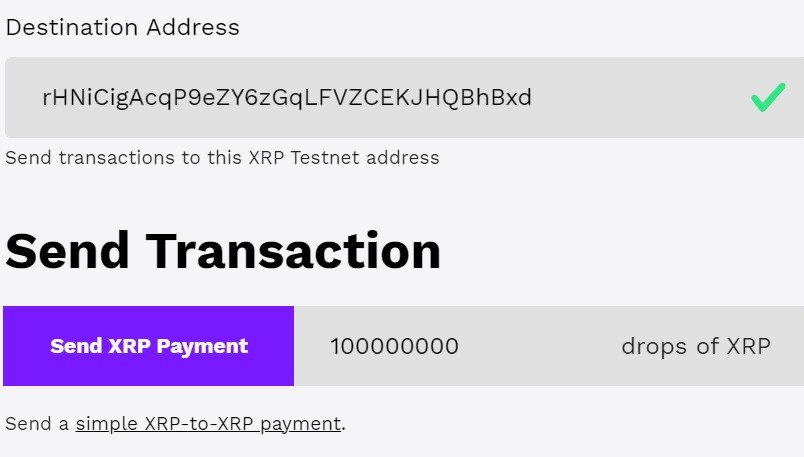The width and height of the screenshot is (804, 457).
Task: Click the word "payment" in the underlined link
Action: click(x=300, y=423)
